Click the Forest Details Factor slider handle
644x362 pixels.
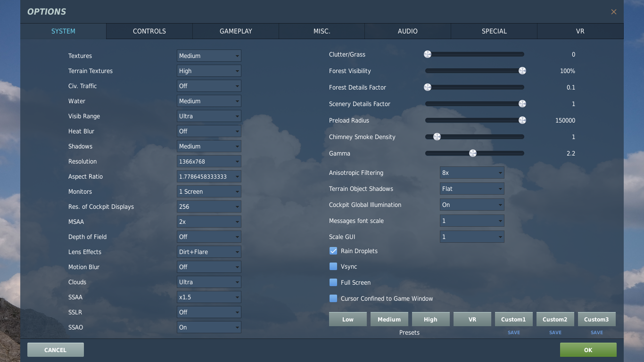tap(428, 87)
